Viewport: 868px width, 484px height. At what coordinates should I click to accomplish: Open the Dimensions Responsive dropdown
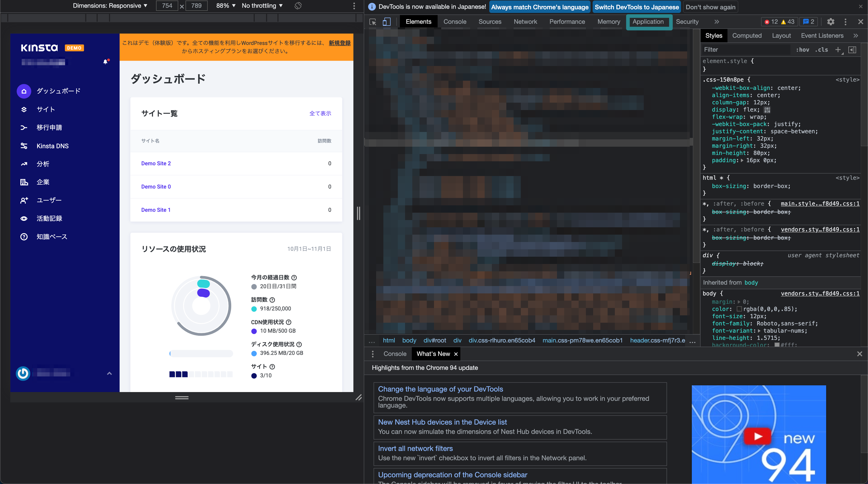(x=110, y=6)
